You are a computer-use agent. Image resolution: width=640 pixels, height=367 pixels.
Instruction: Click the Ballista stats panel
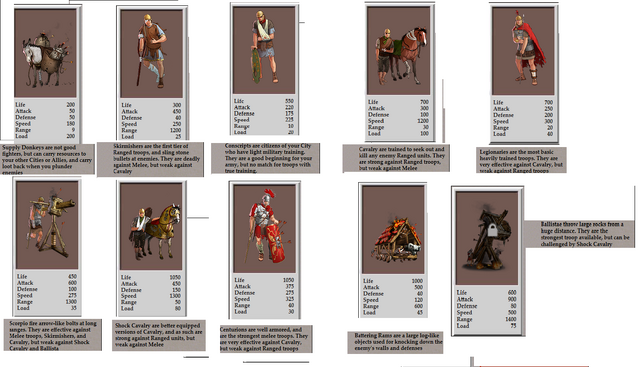tap(487, 309)
